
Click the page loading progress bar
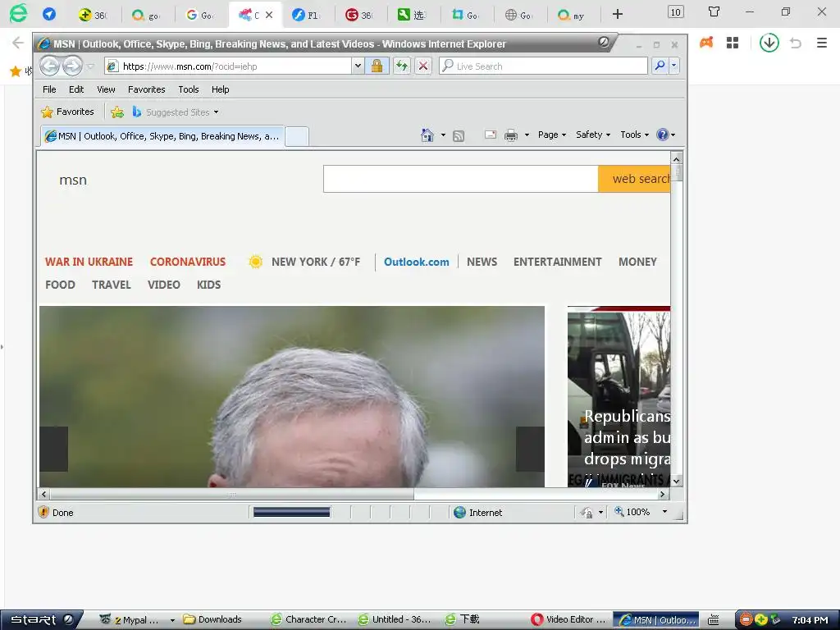click(x=291, y=513)
